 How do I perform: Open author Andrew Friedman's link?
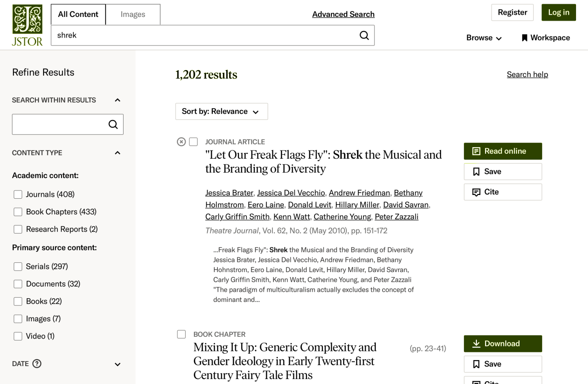coord(359,193)
